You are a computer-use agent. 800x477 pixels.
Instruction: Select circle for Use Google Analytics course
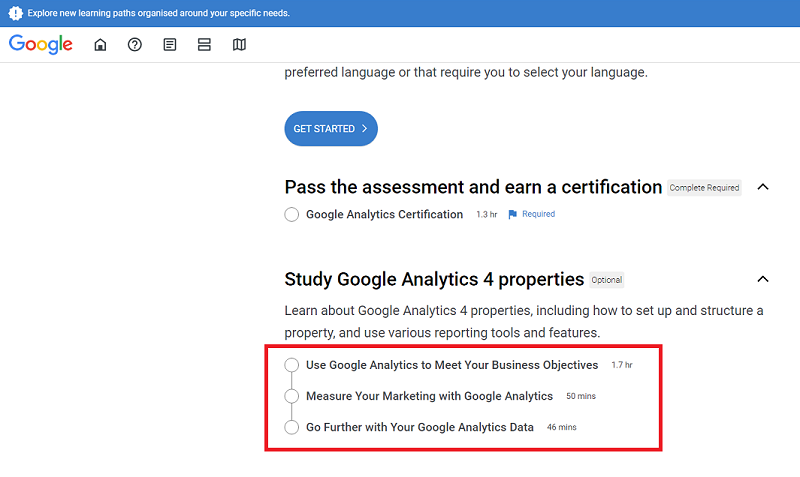tap(292, 365)
